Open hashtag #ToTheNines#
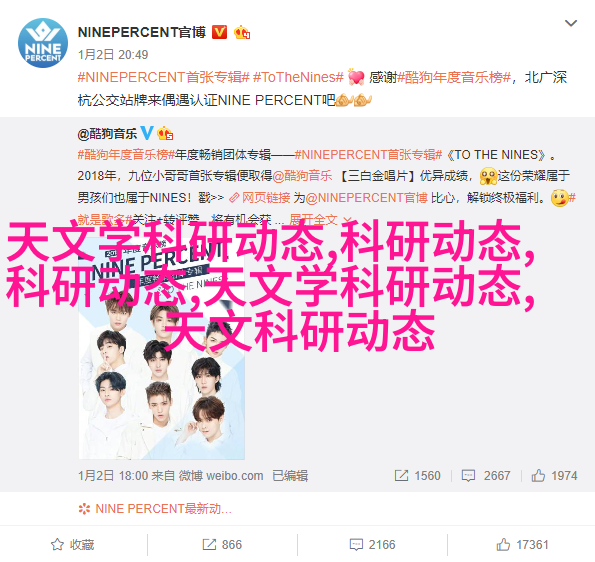The image size is (595, 562). (x=298, y=77)
